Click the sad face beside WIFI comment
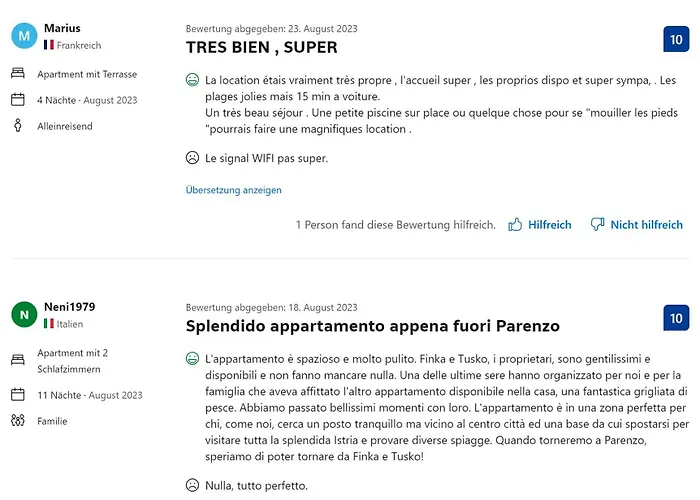Image resolution: width=700 pixels, height=500 pixels. point(193,158)
